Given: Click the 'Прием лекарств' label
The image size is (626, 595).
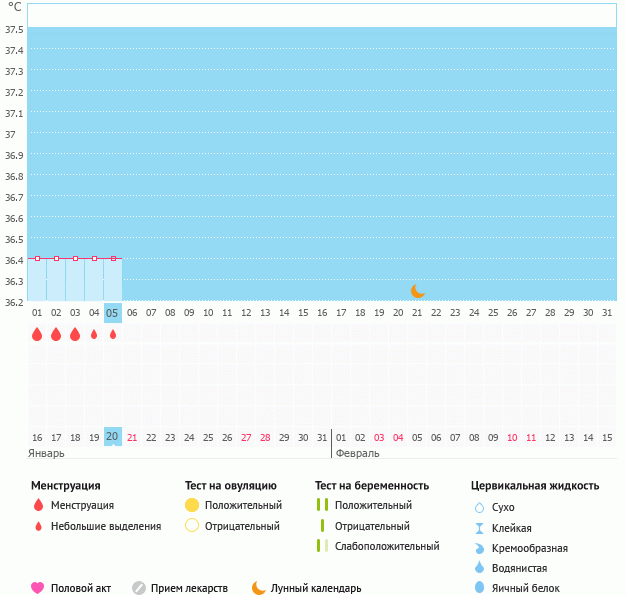Looking at the screenshot, I should click(x=189, y=588).
